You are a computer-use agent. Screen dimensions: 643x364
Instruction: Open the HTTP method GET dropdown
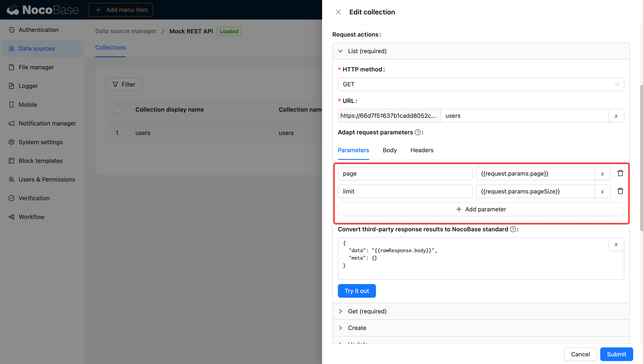click(x=481, y=84)
